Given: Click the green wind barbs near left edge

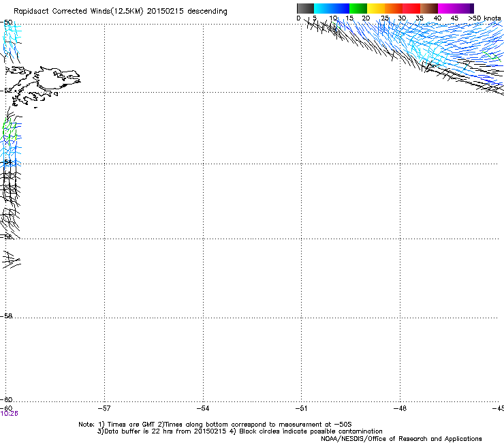Looking at the screenshot, I should [9, 130].
